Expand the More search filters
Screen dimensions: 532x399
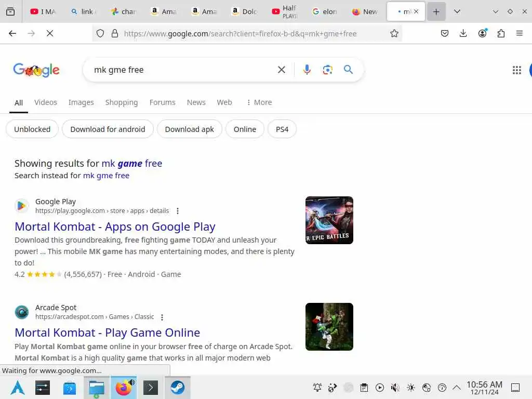pos(259,102)
